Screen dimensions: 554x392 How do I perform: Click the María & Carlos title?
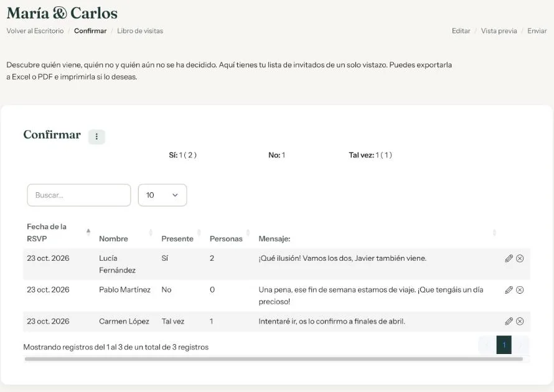tap(62, 13)
